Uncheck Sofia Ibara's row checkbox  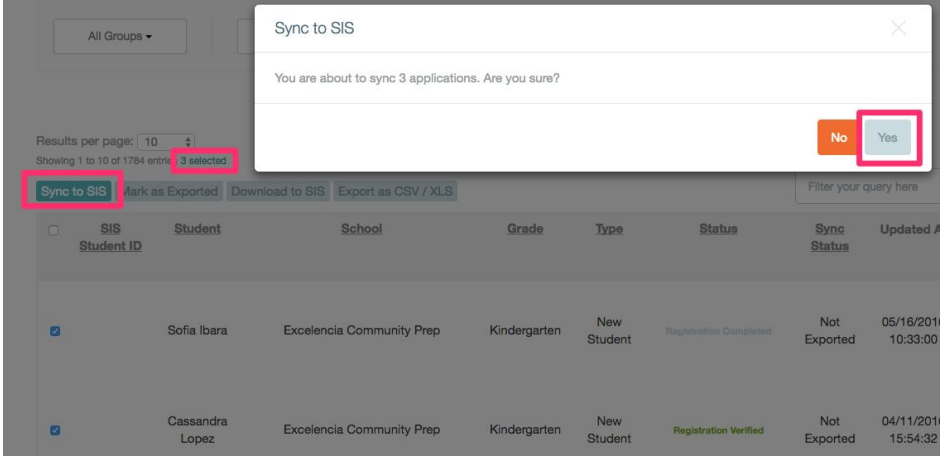(55, 331)
